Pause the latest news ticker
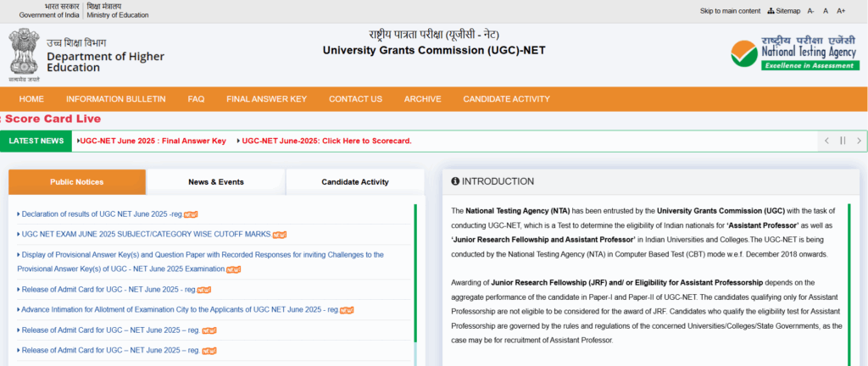868x366 pixels. click(843, 141)
